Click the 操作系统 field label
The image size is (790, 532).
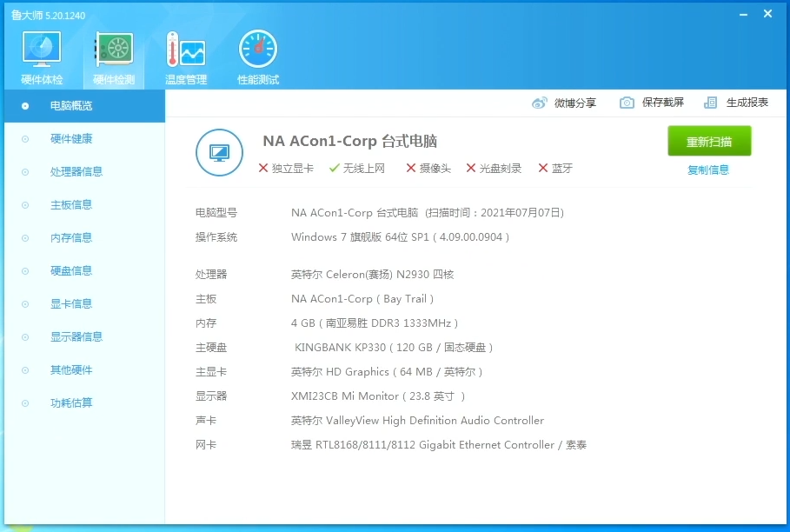pyautogui.click(x=216, y=237)
